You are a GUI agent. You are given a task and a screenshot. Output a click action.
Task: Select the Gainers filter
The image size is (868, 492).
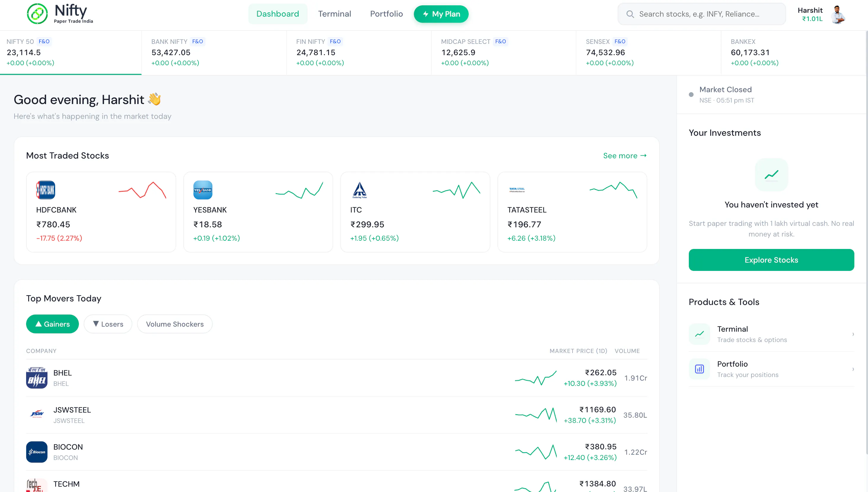(53, 324)
